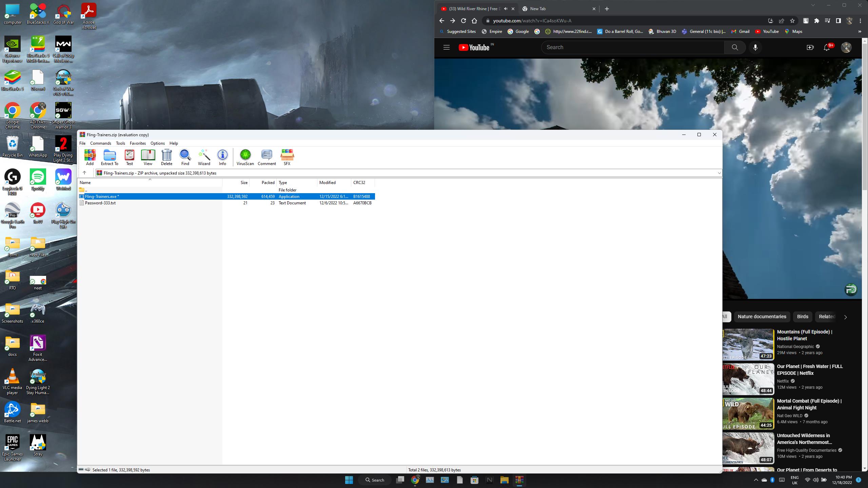
Task: Click the Test archive icon
Action: [130, 157]
